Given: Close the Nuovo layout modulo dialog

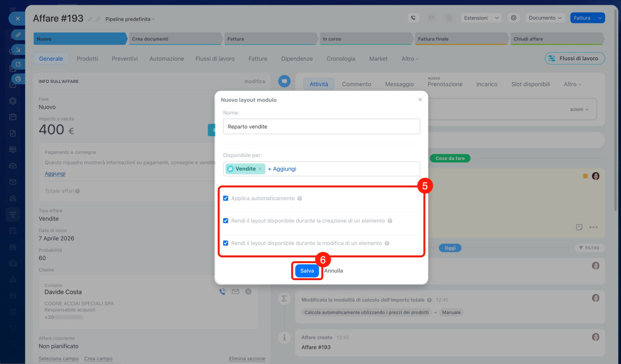Looking at the screenshot, I should click(x=420, y=99).
